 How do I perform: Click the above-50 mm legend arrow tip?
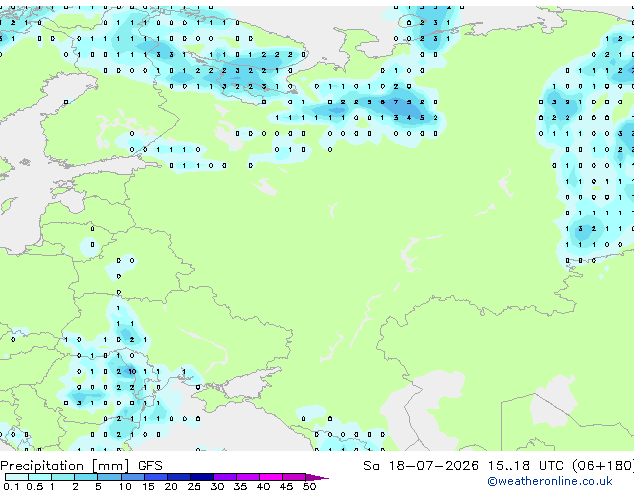[317, 477]
